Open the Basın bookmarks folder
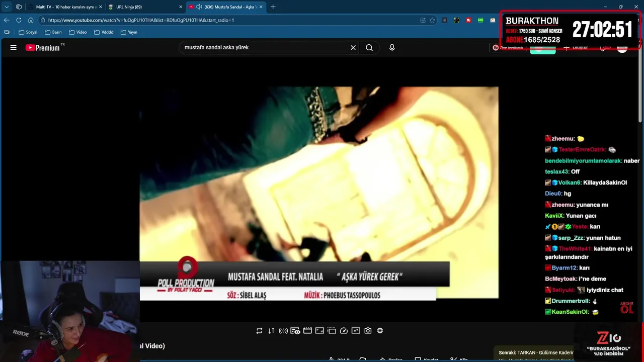This screenshot has height=362, width=644. [53, 32]
